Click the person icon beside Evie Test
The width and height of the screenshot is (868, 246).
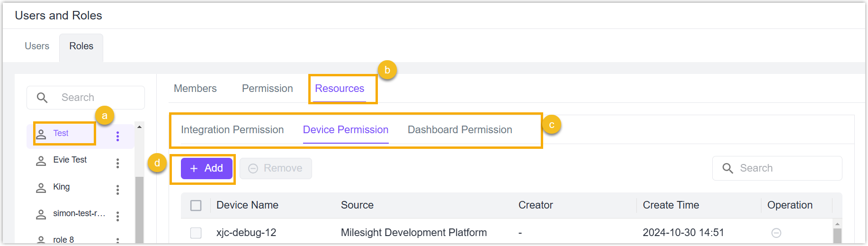[x=41, y=161]
